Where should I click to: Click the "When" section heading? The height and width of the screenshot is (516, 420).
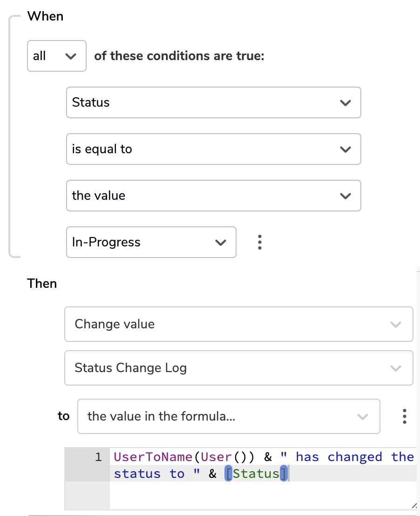(46, 16)
